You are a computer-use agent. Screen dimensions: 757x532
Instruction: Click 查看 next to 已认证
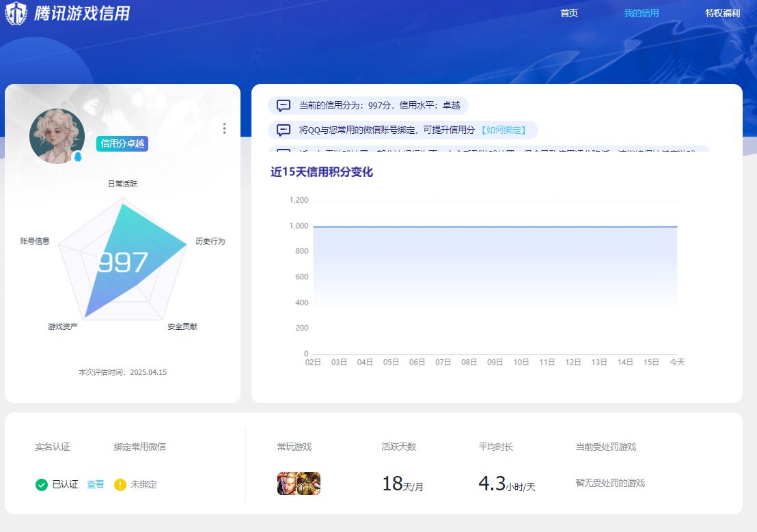(95, 484)
